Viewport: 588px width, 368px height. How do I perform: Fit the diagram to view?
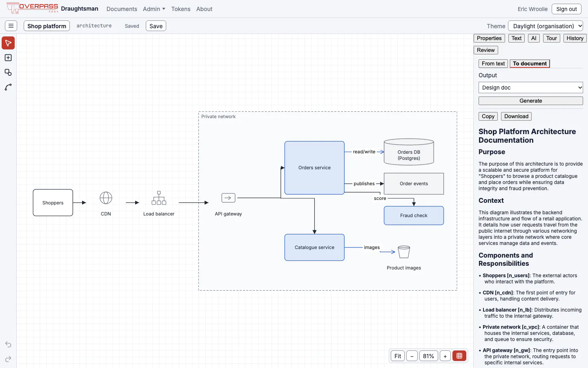point(398,356)
